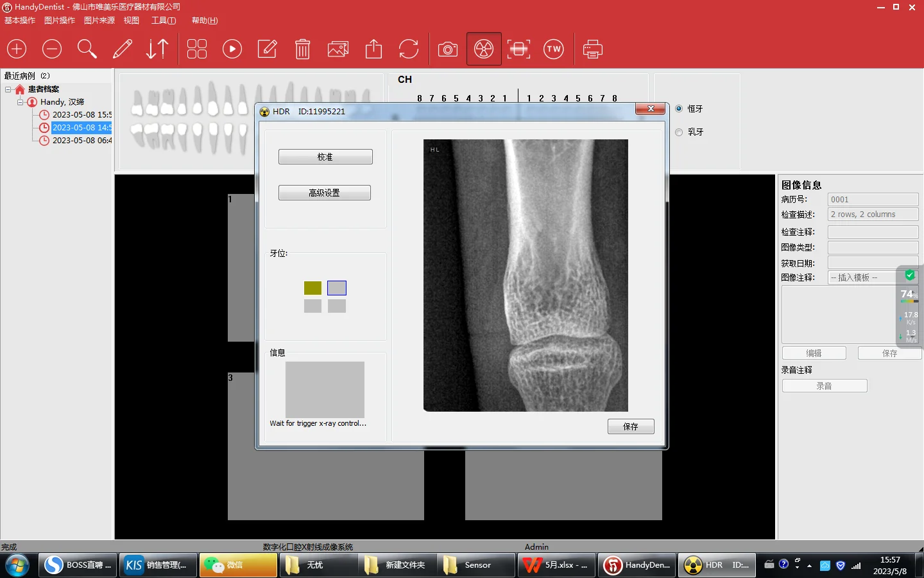Click the printer toolbar icon
The height and width of the screenshot is (578, 924).
[x=593, y=49]
